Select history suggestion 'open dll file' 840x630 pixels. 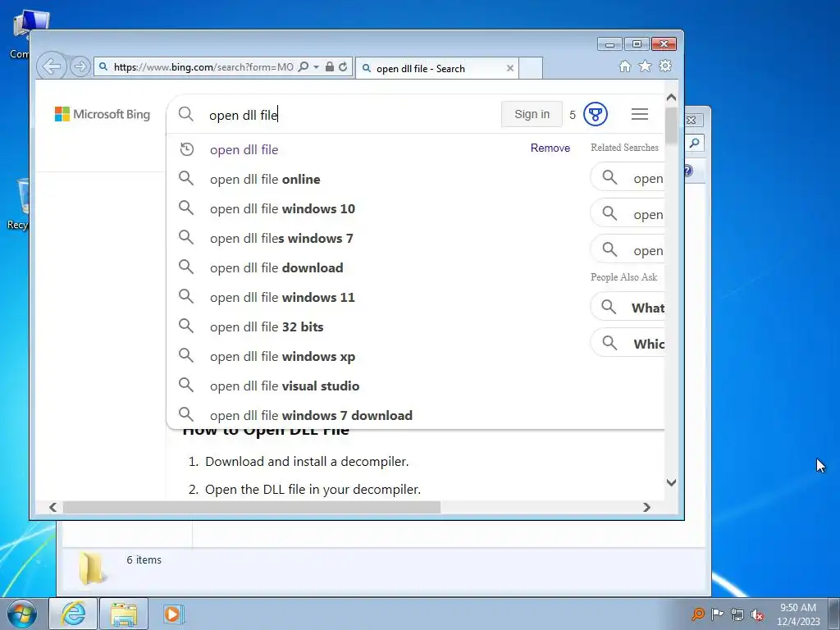(x=244, y=150)
